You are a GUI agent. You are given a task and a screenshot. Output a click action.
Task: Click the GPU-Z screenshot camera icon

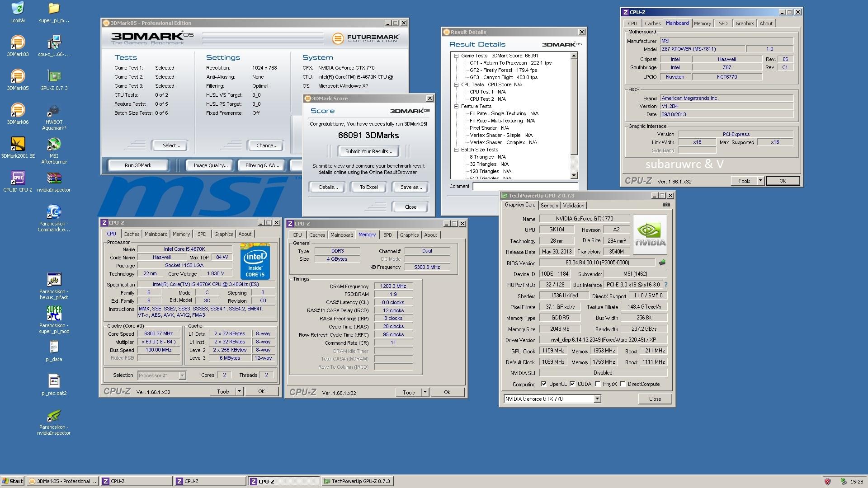[x=666, y=205]
